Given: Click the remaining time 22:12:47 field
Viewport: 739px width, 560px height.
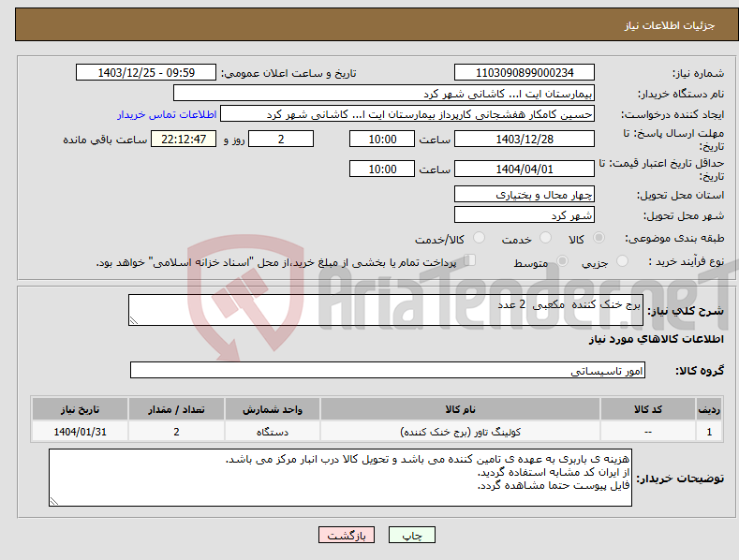Looking at the screenshot, I should [x=184, y=139].
